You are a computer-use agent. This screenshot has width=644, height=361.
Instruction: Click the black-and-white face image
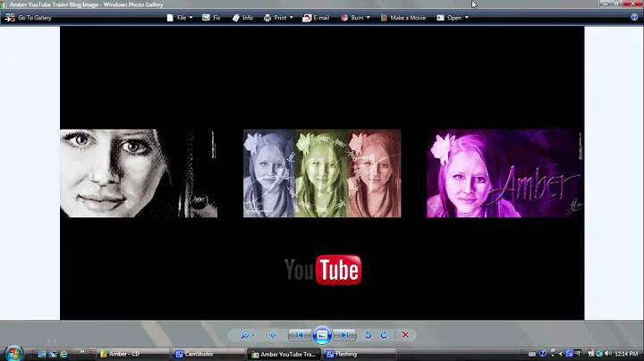(x=139, y=173)
